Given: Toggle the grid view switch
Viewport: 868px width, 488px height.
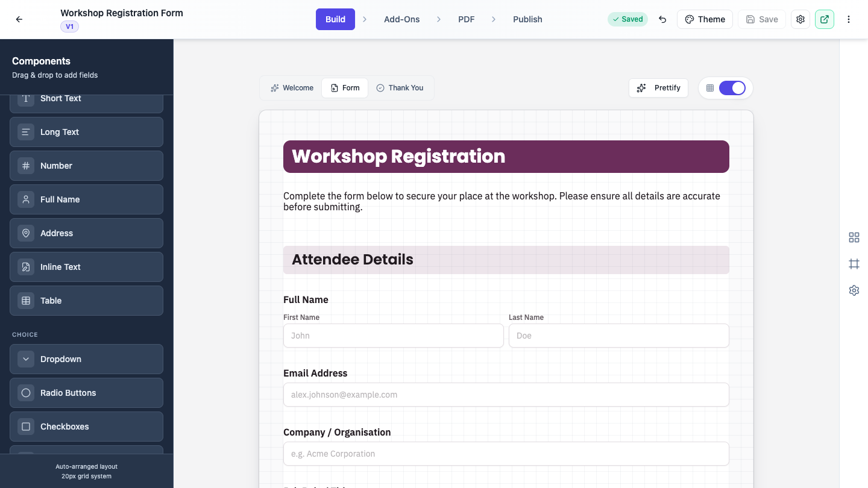Looking at the screenshot, I should coord(732,88).
